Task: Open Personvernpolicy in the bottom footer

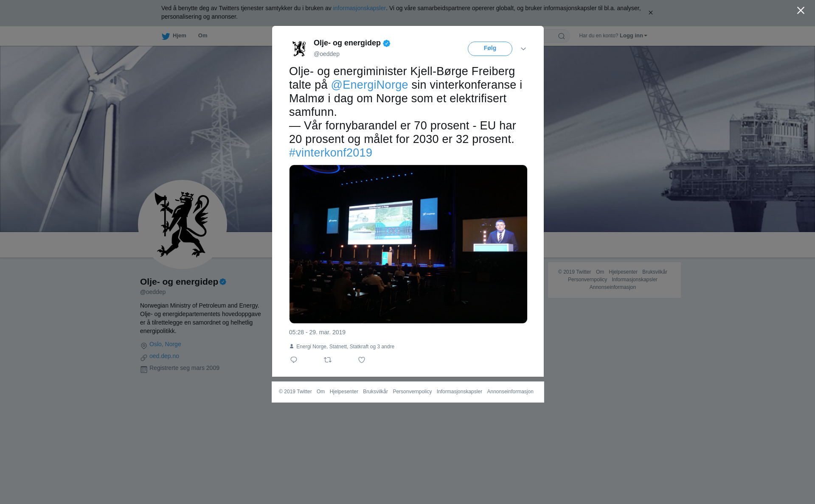Action: coord(412,392)
